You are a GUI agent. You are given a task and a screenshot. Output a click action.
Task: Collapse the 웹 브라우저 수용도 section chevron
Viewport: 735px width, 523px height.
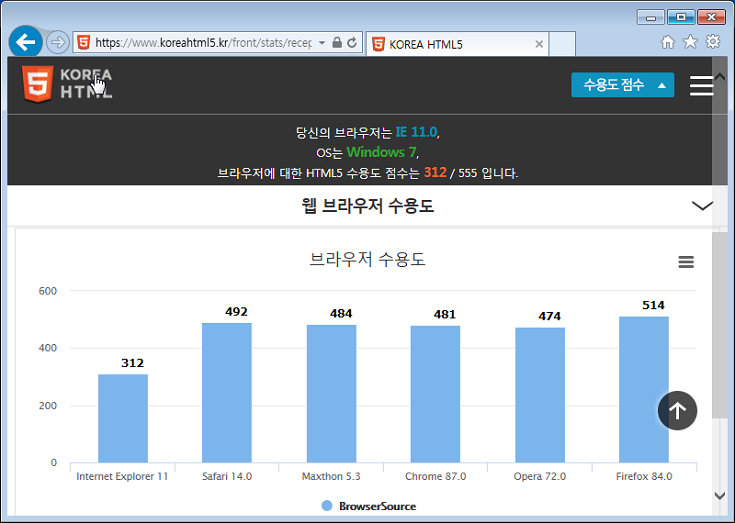pos(702,206)
